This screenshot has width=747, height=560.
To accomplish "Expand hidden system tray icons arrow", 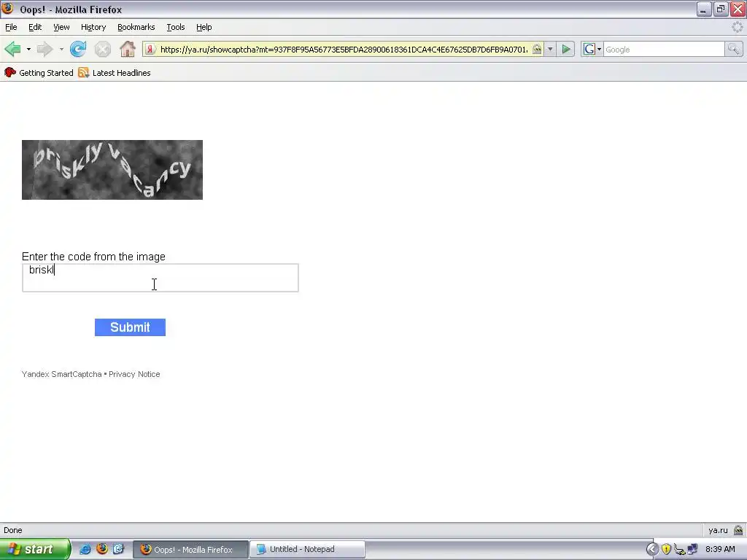I will [652, 549].
